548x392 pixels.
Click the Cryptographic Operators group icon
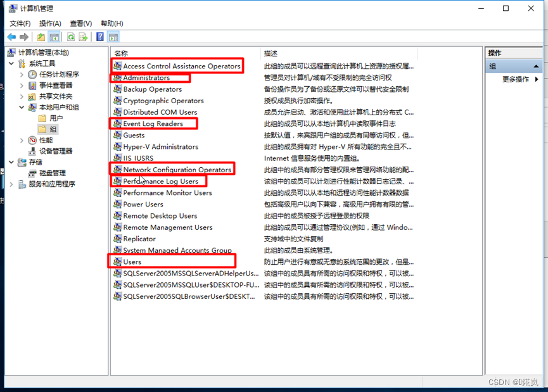pyautogui.click(x=117, y=101)
